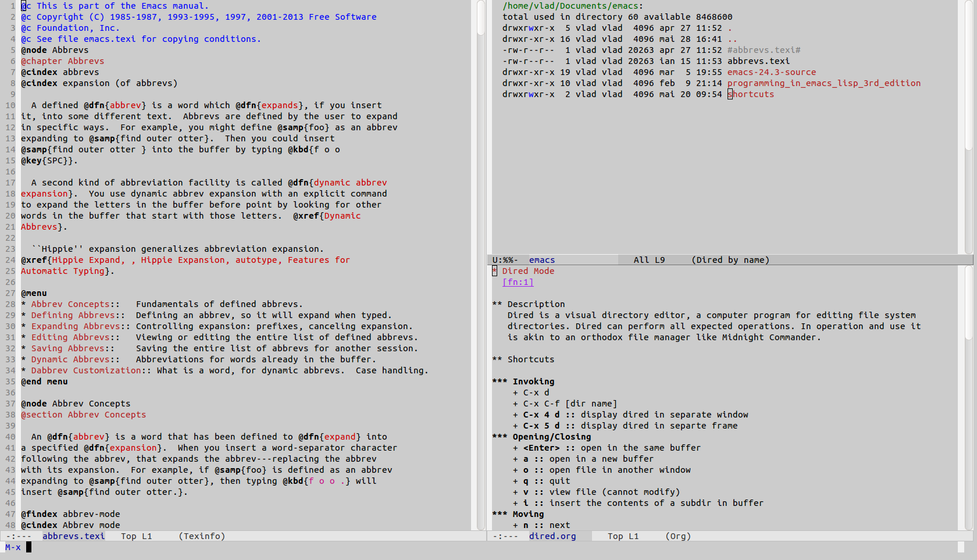Click the /home/vlad/Documents/emacs: path header
The image size is (977, 560).
[x=573, y=6]
